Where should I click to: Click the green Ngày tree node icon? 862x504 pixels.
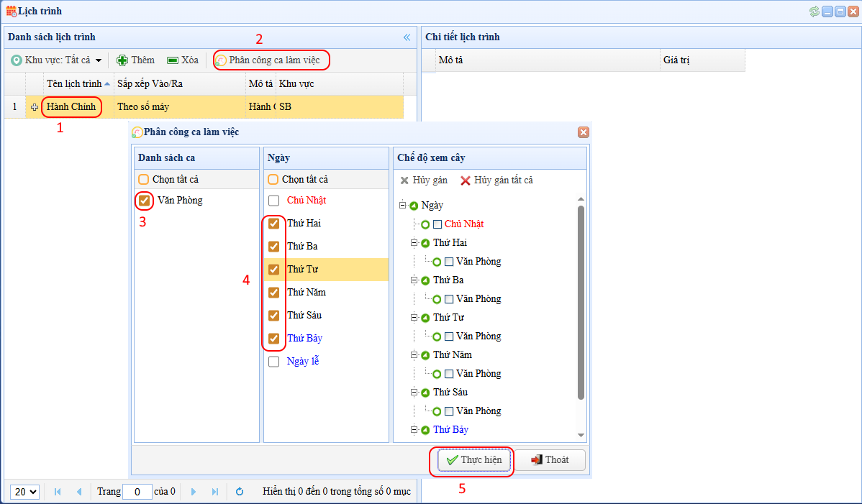414,206
